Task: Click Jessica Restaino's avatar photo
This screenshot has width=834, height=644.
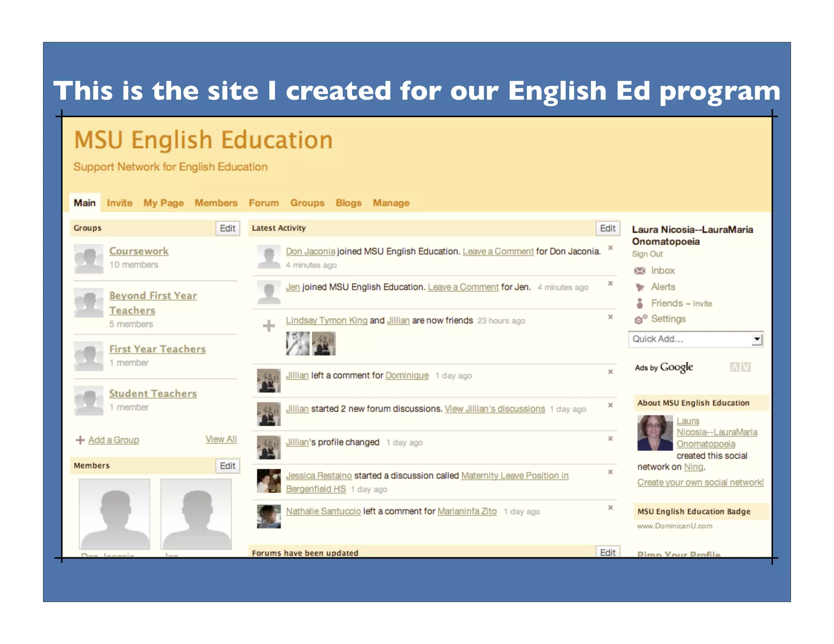Action: tap(269, 481)
